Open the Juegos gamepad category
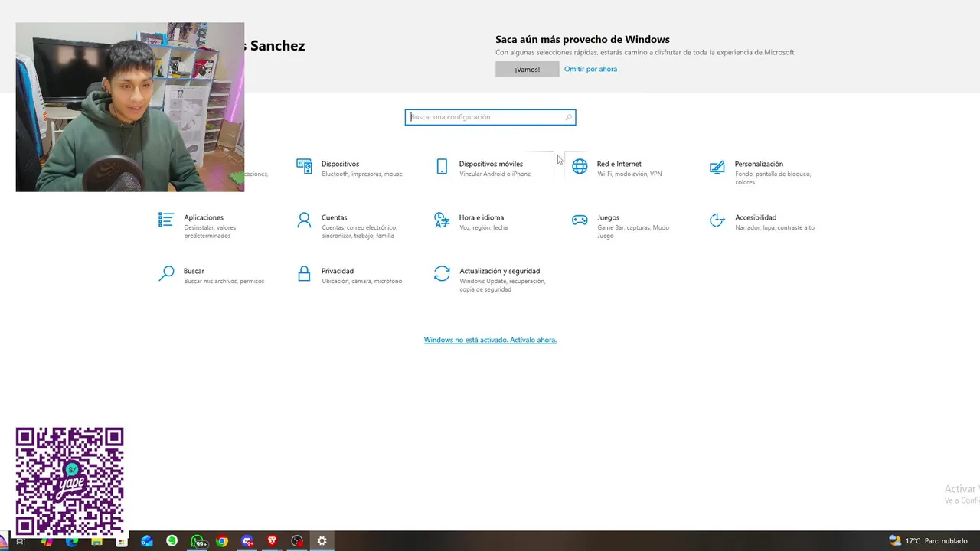 pyautogui.click(x=622, y=226)
